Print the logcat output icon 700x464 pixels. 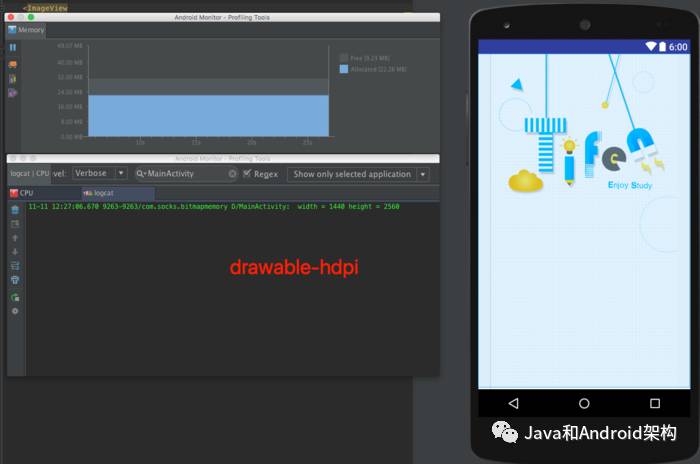point(15,280)
